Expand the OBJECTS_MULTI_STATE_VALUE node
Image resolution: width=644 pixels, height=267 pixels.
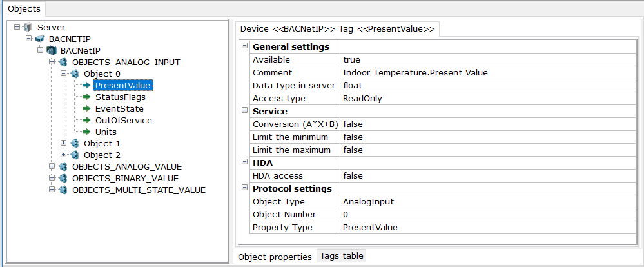point(52,189)
